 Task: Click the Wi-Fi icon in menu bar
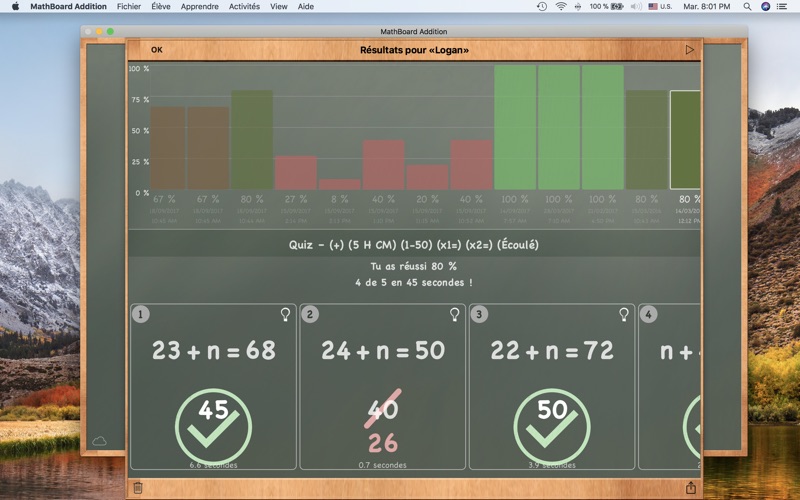[561, 7]
